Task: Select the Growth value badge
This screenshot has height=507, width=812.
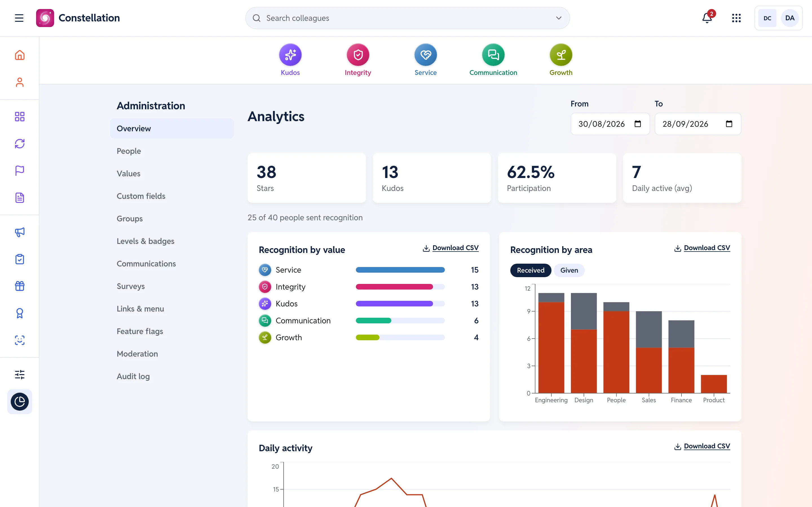Action: (x=561, y=60)
